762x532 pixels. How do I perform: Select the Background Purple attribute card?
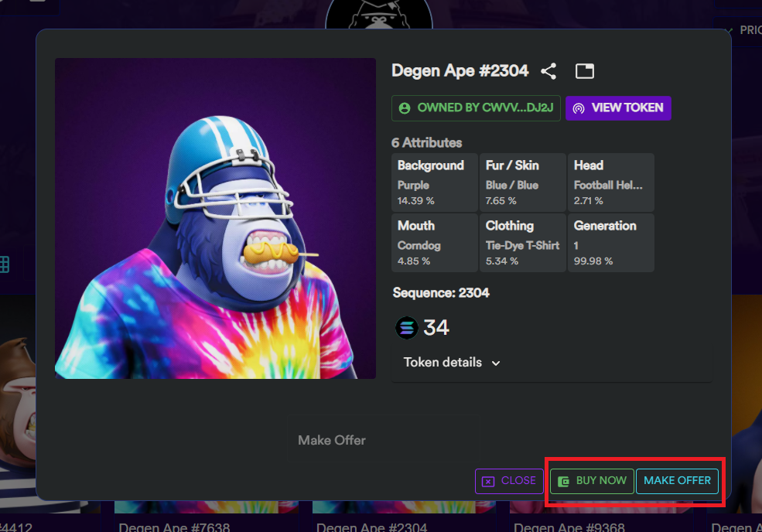point(435,182)
